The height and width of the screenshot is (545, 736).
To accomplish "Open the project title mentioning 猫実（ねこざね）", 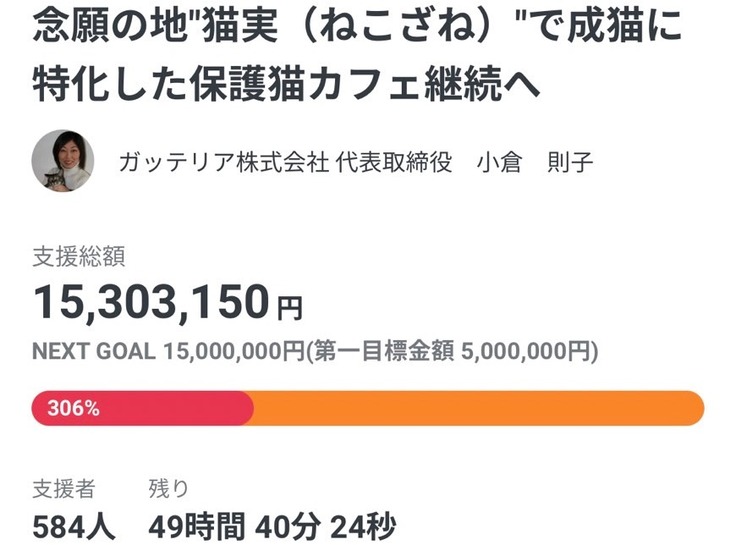I will coord(358,27).
